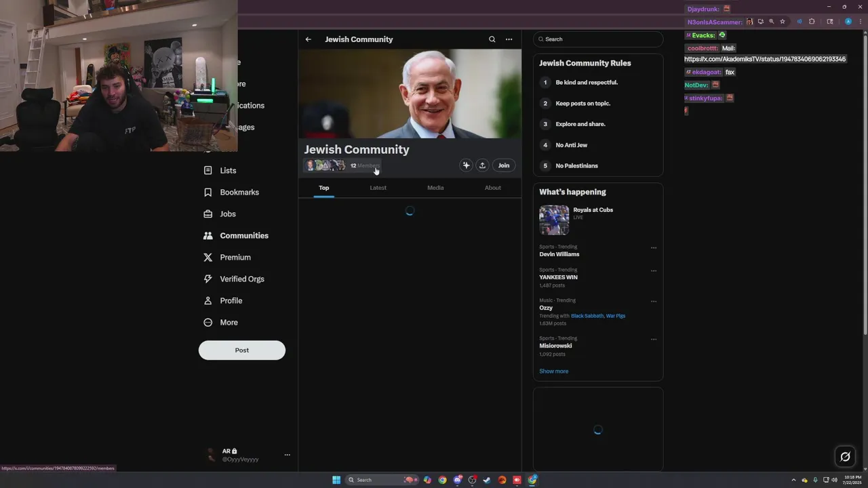
Task: Open options for YANKEES WIN trend
Action: coord(654,271)
